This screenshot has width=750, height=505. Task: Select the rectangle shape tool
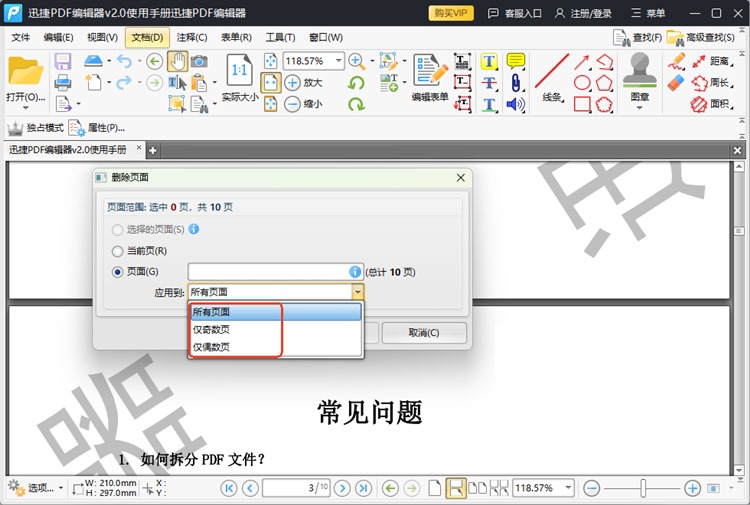point(582,104)
